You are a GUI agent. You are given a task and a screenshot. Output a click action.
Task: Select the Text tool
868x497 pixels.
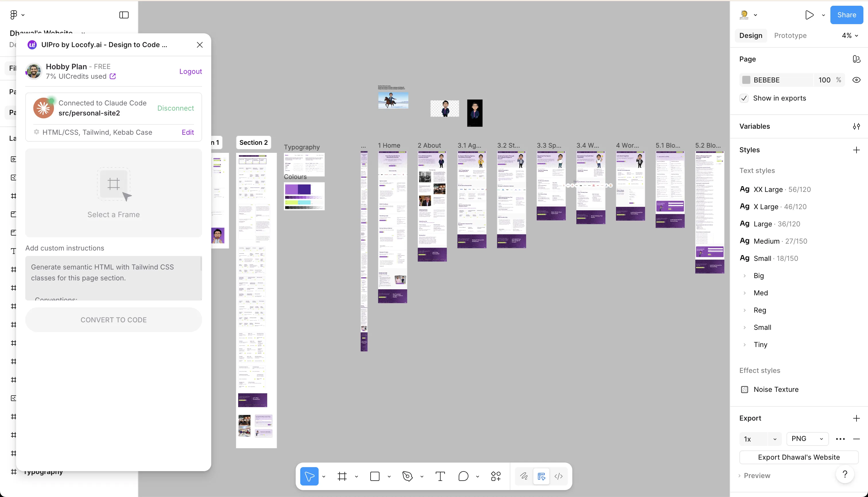tap(440, 476)
